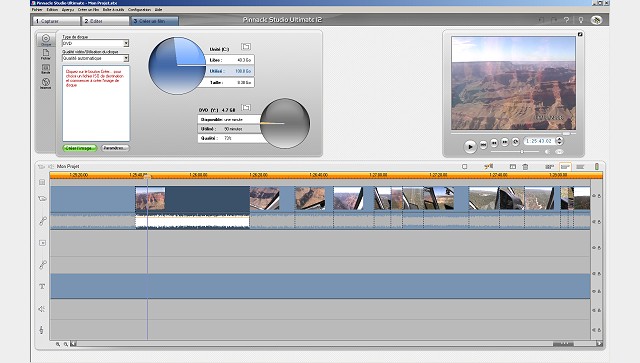The image size is (640, 363).
Task: Select the Bande output icon
Action: point(46,69)
